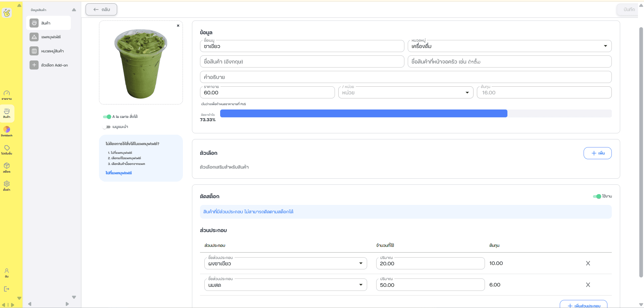Open สินค้า in the yellow sidebar
This screenshot has height=308, width=644.
(7, 113)
